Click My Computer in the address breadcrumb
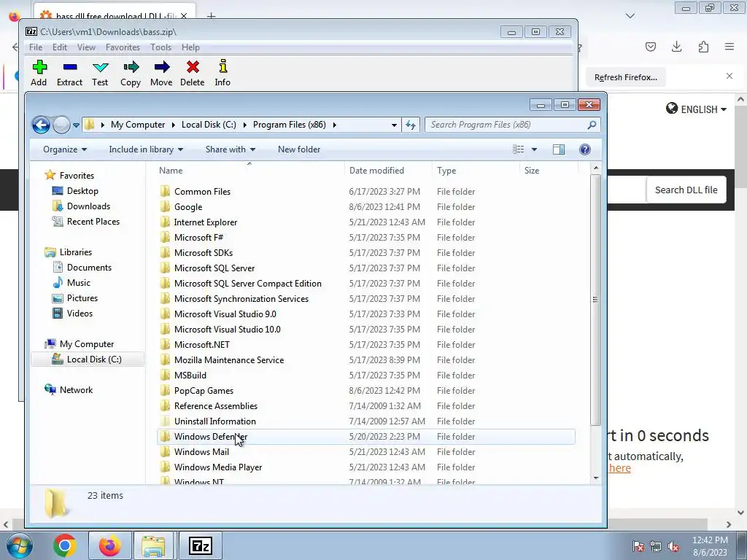Screen dimensions: 747x560 click(x=138, y=125)
